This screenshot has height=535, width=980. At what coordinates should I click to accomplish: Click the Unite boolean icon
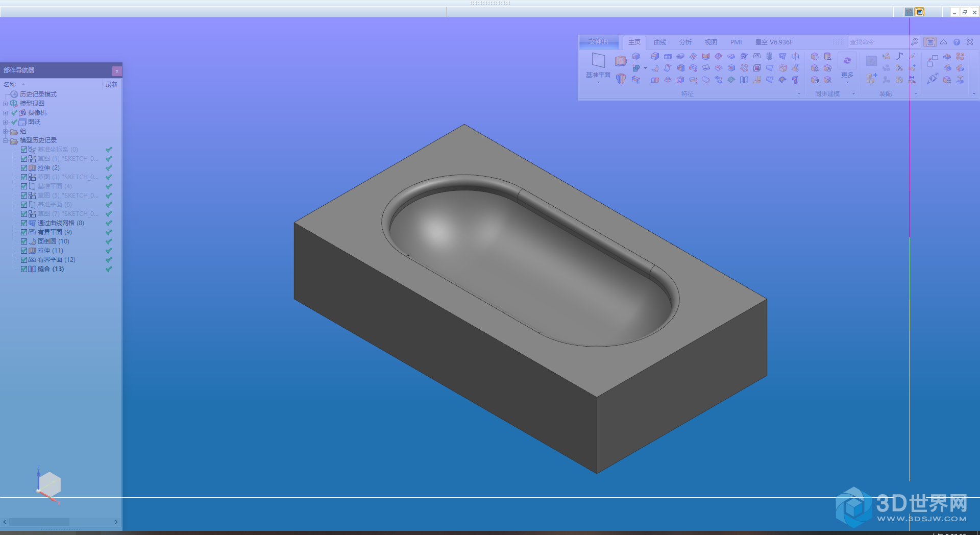(x=636, y=68)
